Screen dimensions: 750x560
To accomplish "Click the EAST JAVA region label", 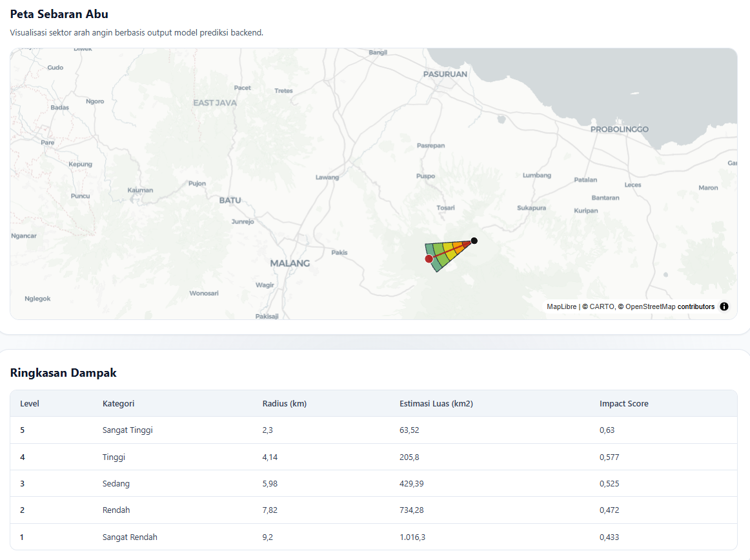I will [215, 103].
